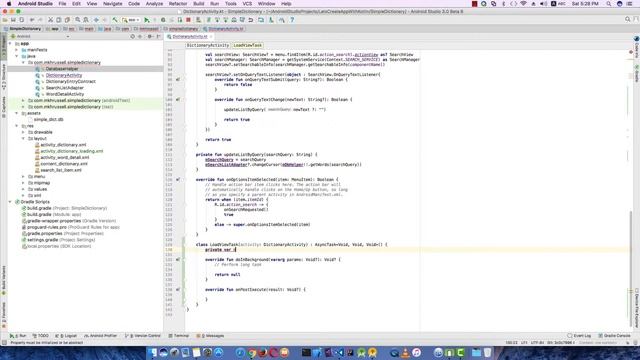The height and width of the screenshot is (360, 640).
Task: Click the Build Variants side tab
Action: point(4,279)
